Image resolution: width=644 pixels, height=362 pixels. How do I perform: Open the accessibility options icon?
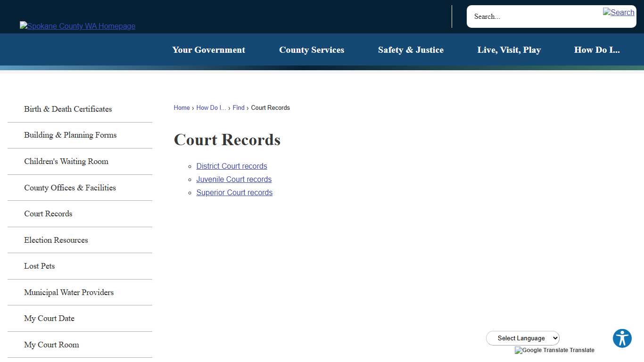[x=622, y=338]
